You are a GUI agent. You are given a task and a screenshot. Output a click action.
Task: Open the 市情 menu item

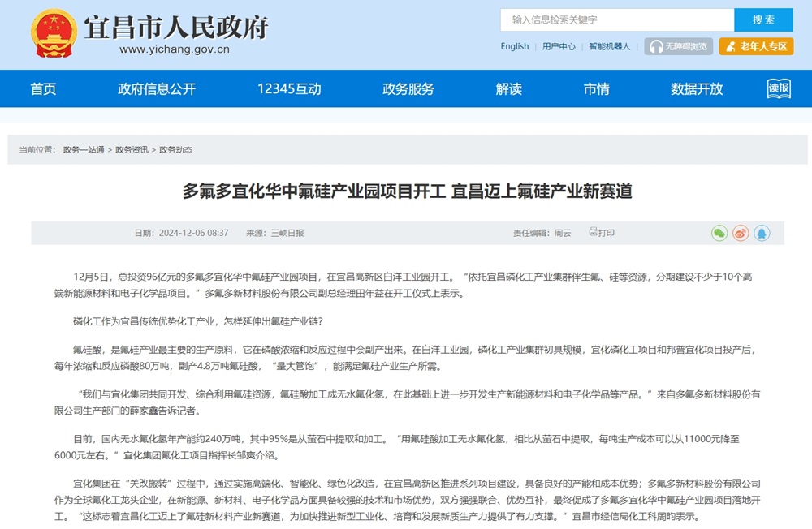[598, 89]
